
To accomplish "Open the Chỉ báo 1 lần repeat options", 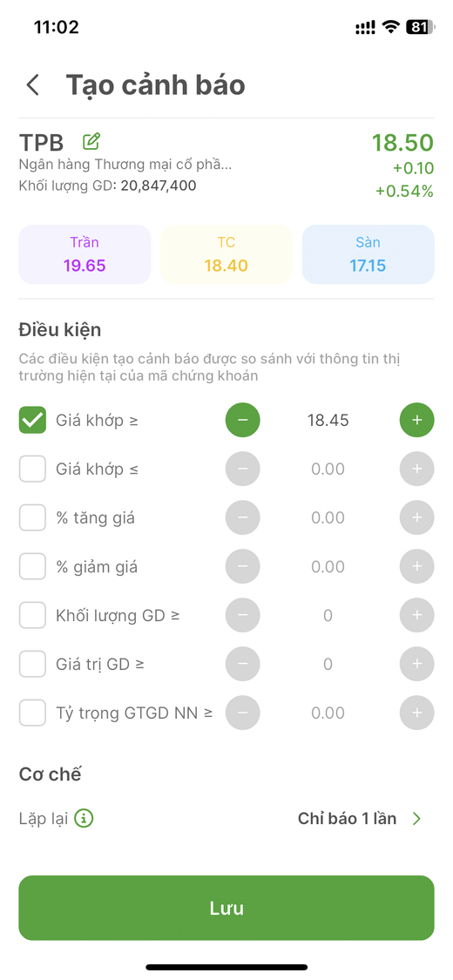I will tap(360, 818).
